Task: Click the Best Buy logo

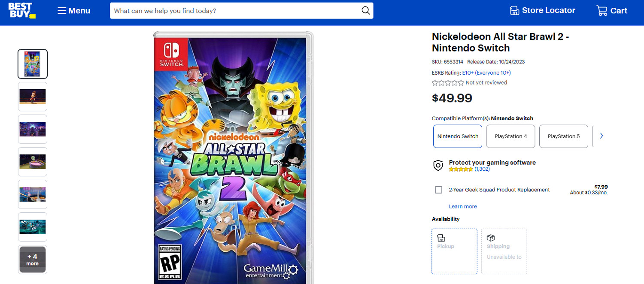Action: [x=21, y=10]
